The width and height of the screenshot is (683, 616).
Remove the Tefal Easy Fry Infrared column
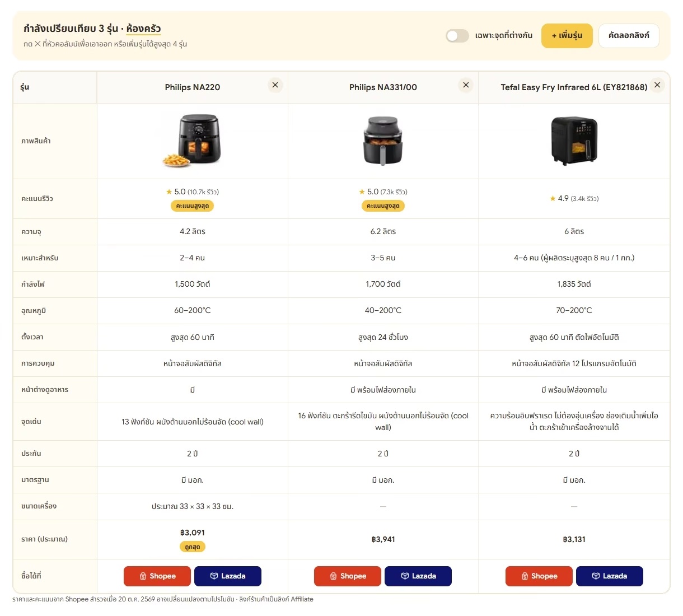click(657, 85)
